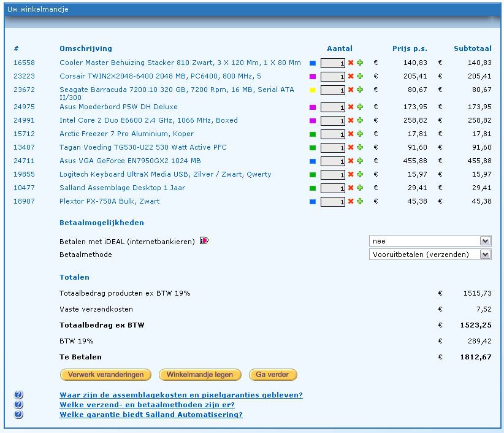Open link Welke verzend- en betaalmethoden zijn er

147,405
